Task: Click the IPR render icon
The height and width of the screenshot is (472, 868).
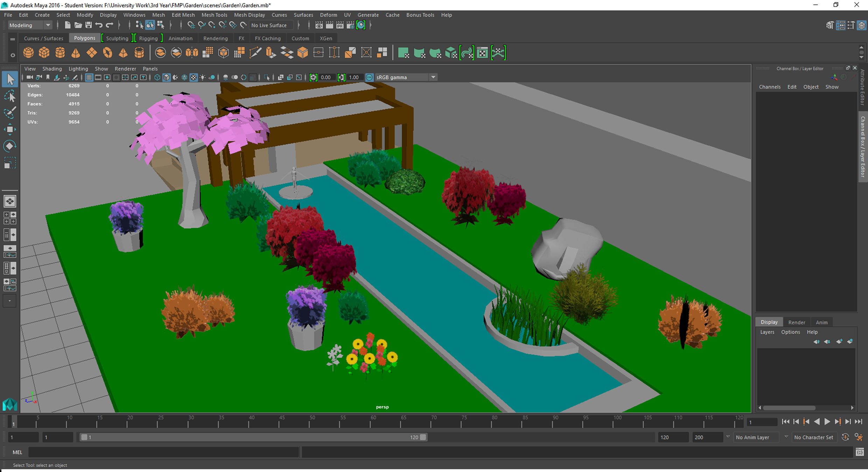Action: (x=339, y=25)
